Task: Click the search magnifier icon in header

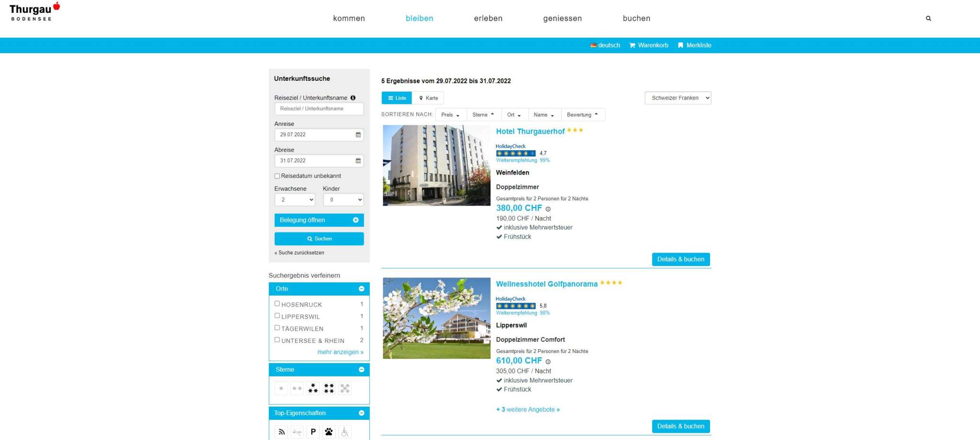Action: (928, 19)
